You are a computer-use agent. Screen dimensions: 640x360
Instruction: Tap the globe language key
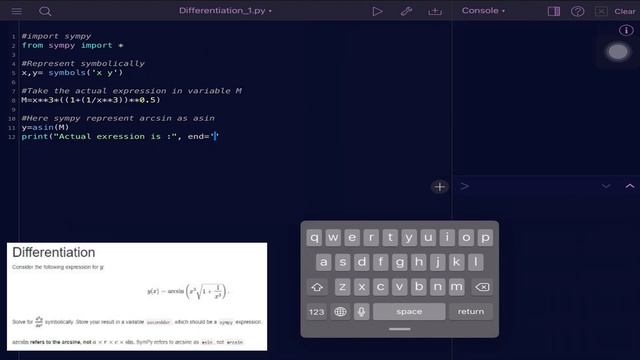click(x=340, y=312)
